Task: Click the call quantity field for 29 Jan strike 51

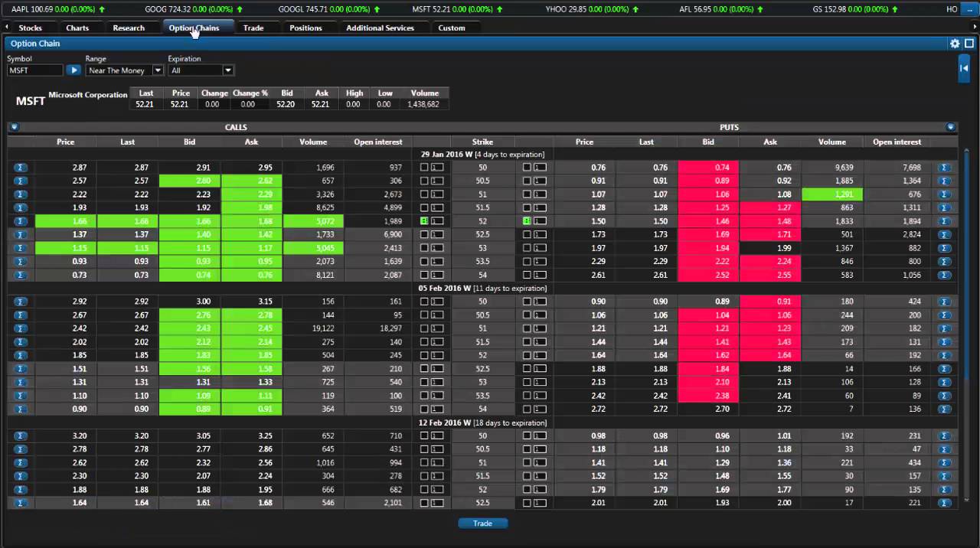Action: click(x=437, y=194)
